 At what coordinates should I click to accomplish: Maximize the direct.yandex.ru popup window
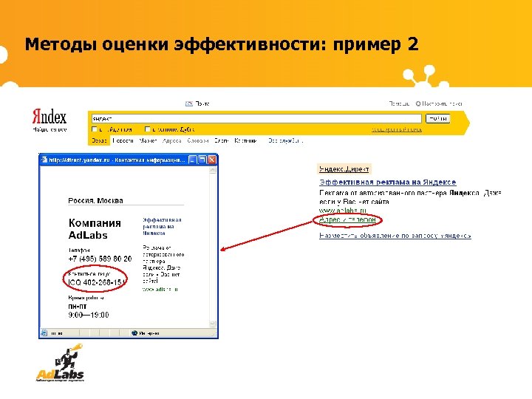tap(202, 160)
